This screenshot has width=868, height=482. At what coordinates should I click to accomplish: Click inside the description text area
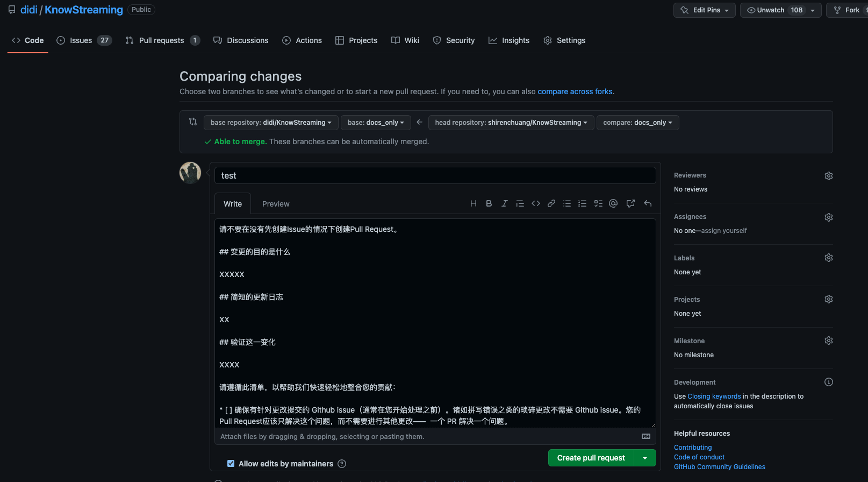pos(435,323)
